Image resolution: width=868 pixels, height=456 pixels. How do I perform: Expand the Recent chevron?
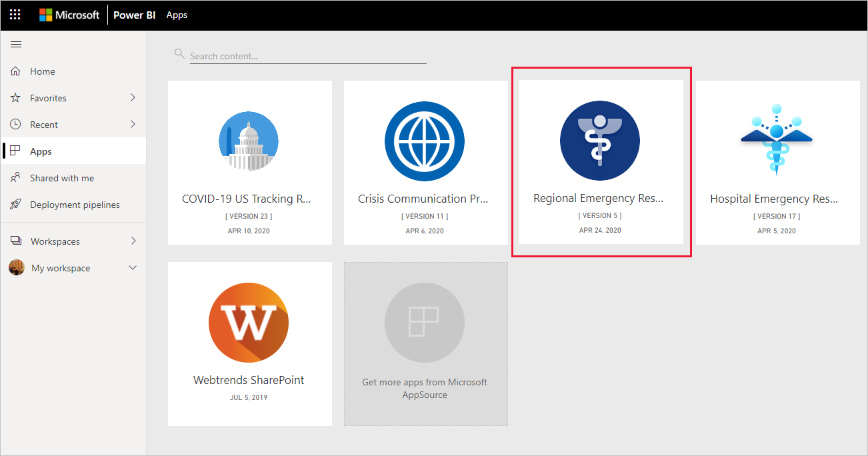click(x=133, y=124)
